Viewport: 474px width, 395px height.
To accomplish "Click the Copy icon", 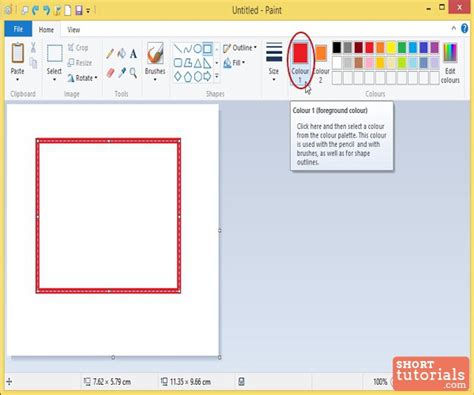I will (x=33, y=63).
